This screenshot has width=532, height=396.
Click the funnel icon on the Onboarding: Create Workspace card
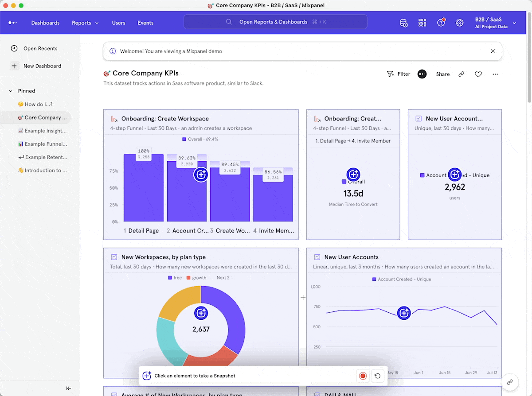tap(114, 119)
